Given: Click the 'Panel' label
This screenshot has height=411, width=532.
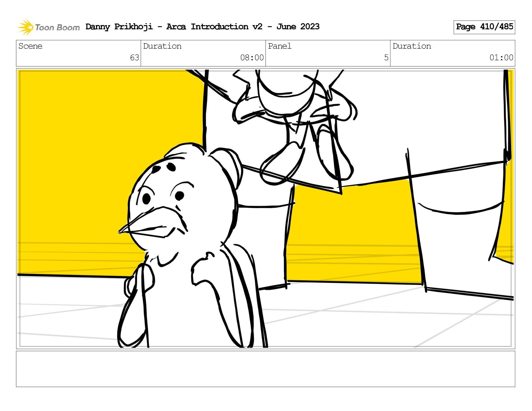Looking at the screenshot, I should point(280,46).
